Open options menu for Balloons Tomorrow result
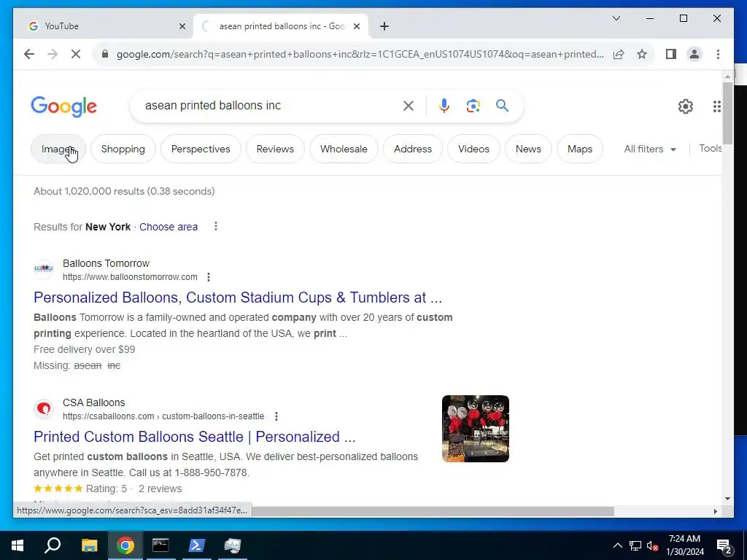 click(208, 277)
